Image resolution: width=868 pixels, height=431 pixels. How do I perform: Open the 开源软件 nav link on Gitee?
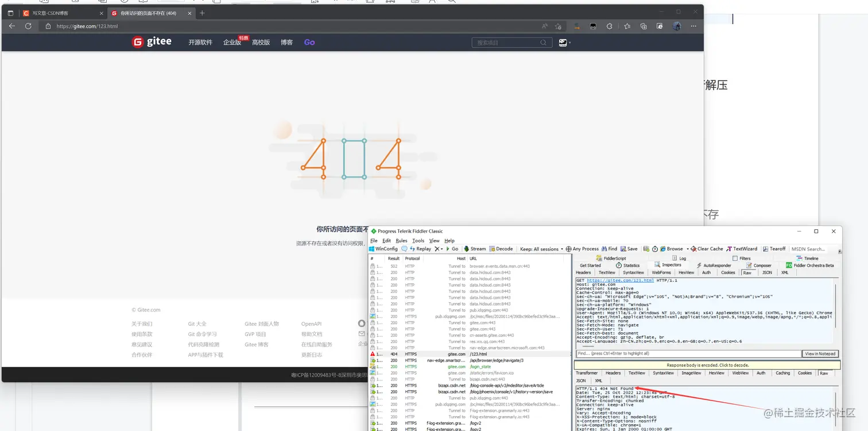pyautogui.click(x=200, y=43)
